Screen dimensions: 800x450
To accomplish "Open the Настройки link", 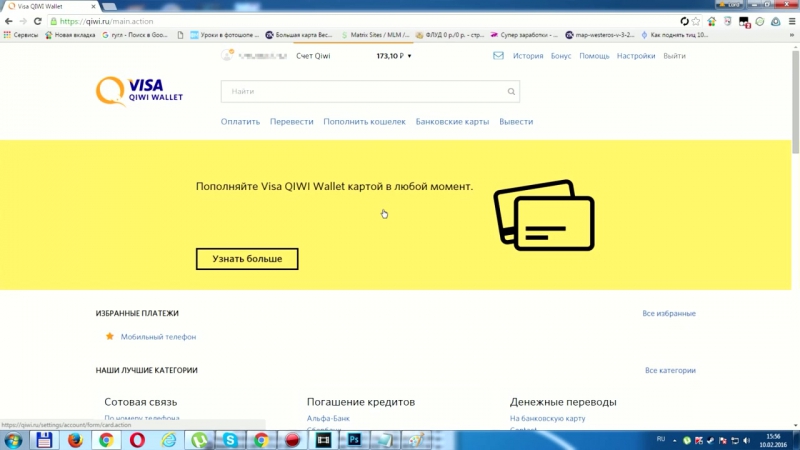I will click(x=636, y=56).
